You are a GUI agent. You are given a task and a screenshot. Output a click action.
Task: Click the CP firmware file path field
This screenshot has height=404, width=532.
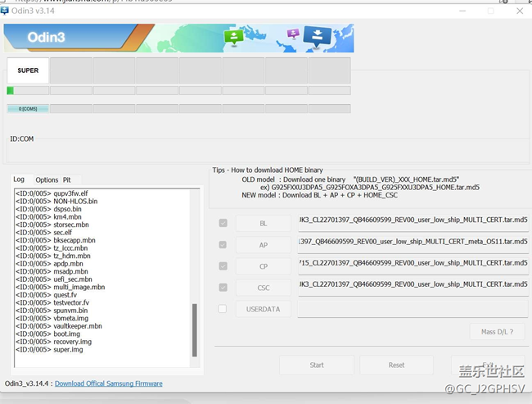[x=413, y=266]
